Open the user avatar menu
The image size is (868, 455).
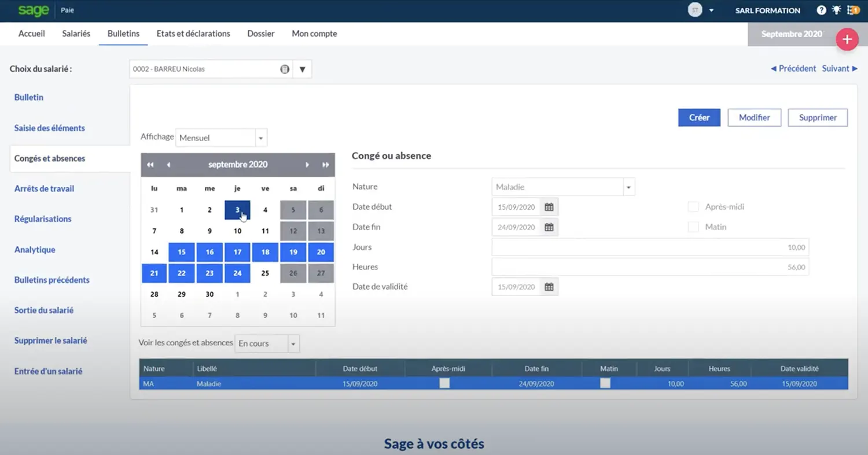pyautogui.click(x=695, y=10)
